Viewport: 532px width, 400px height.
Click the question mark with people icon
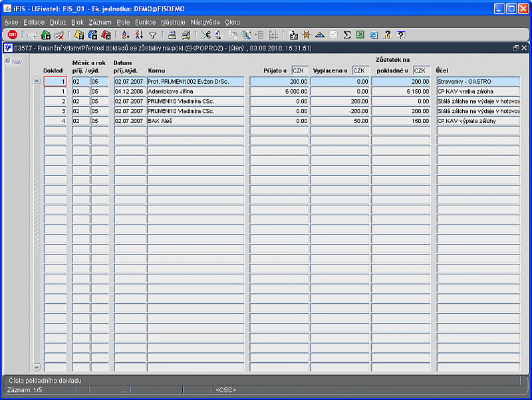(x=388, y=35)
